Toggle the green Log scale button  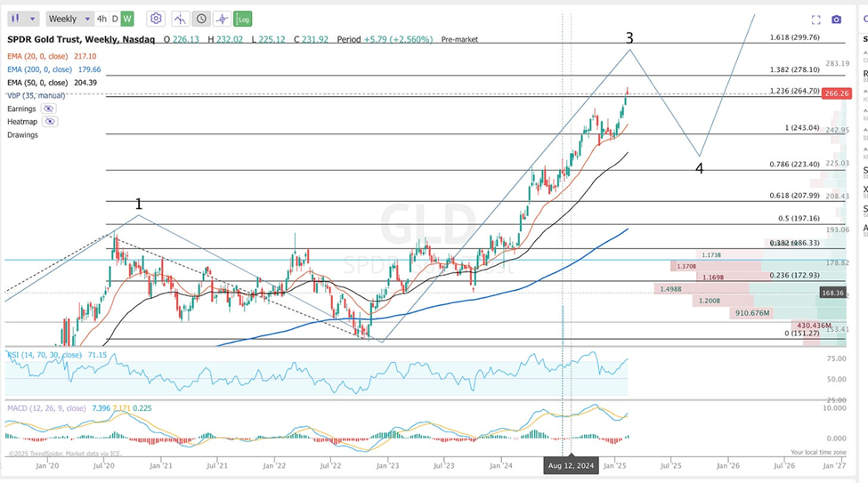click(x=243, y=19)
